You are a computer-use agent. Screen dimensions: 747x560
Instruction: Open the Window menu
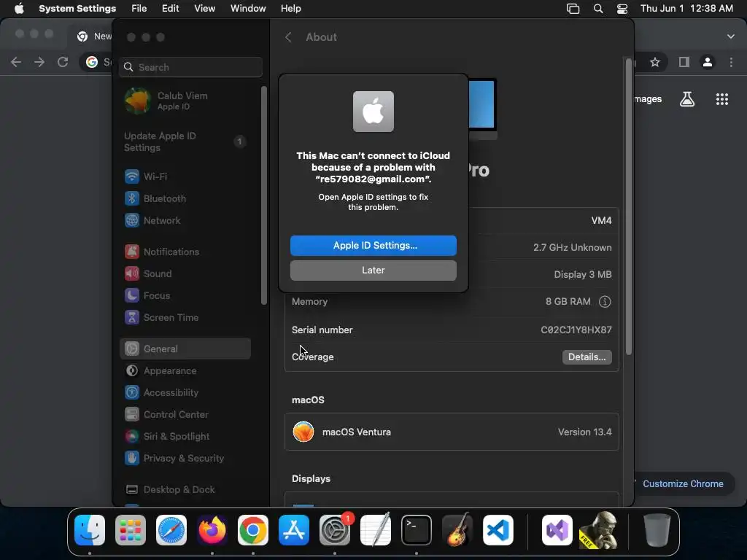[248, 9]
